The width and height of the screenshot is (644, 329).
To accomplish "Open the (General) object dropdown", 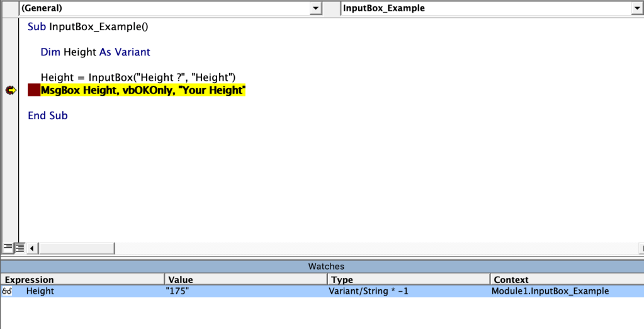I will click(315, 8).
